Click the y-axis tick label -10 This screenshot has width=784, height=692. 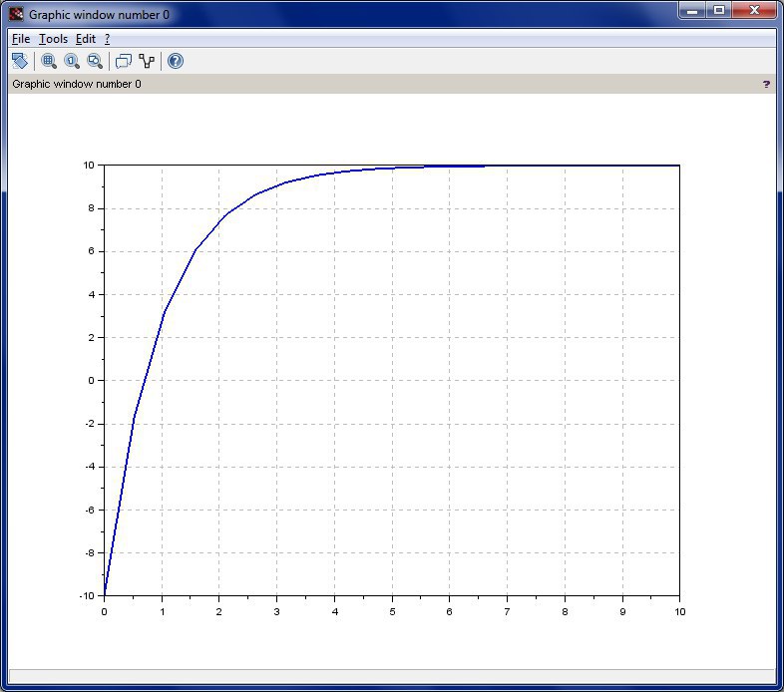[x=87, y=596]
